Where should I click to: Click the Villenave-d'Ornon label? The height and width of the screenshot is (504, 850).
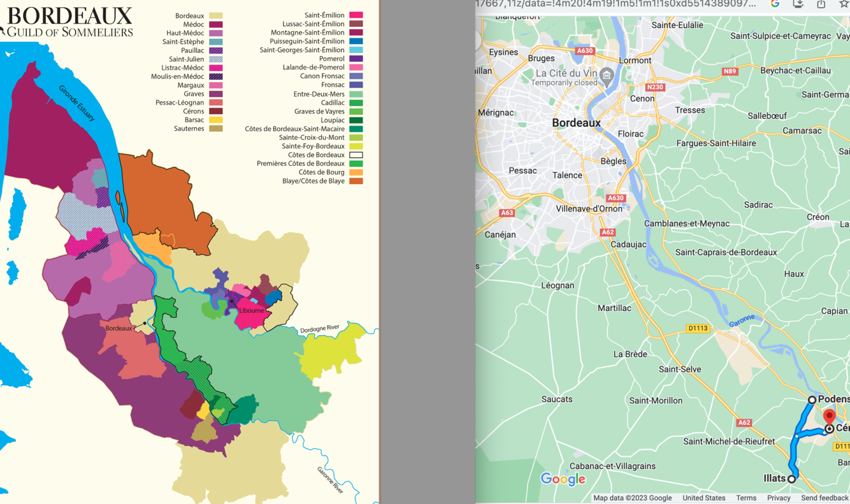589,209
